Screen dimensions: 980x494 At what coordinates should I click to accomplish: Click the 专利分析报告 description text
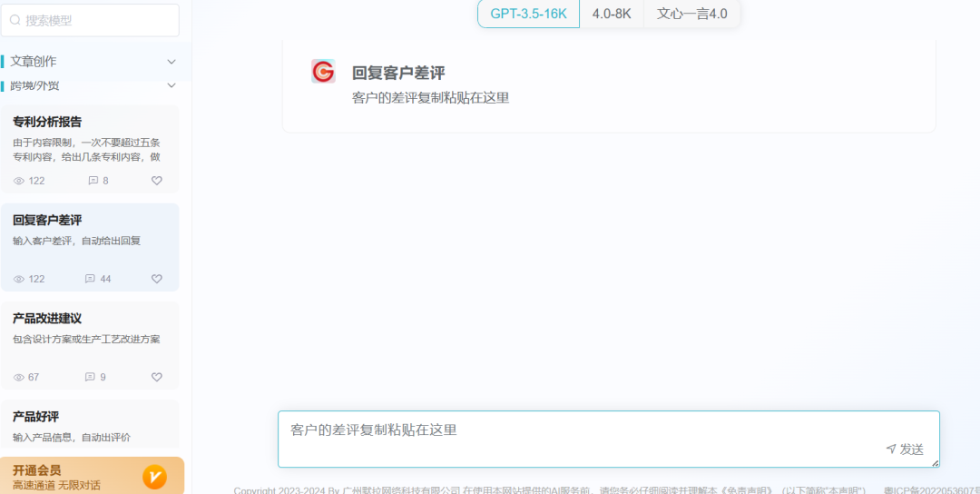[86, 150]
